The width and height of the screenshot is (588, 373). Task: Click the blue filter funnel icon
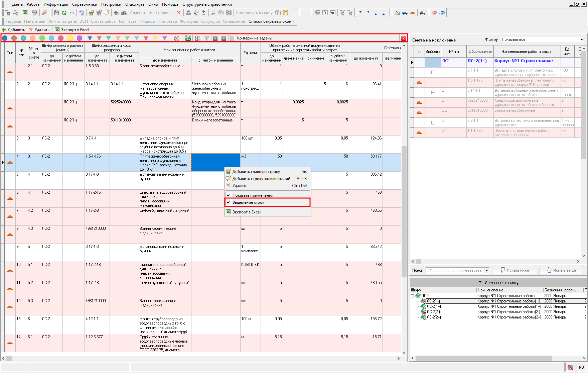(90, 38)
